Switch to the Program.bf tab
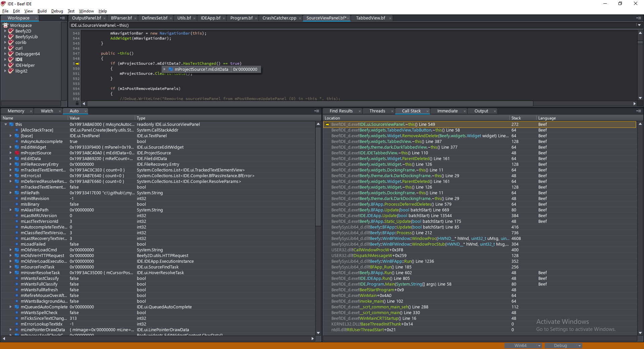This screenshot has width=644, height=349. tap(241, 18)
